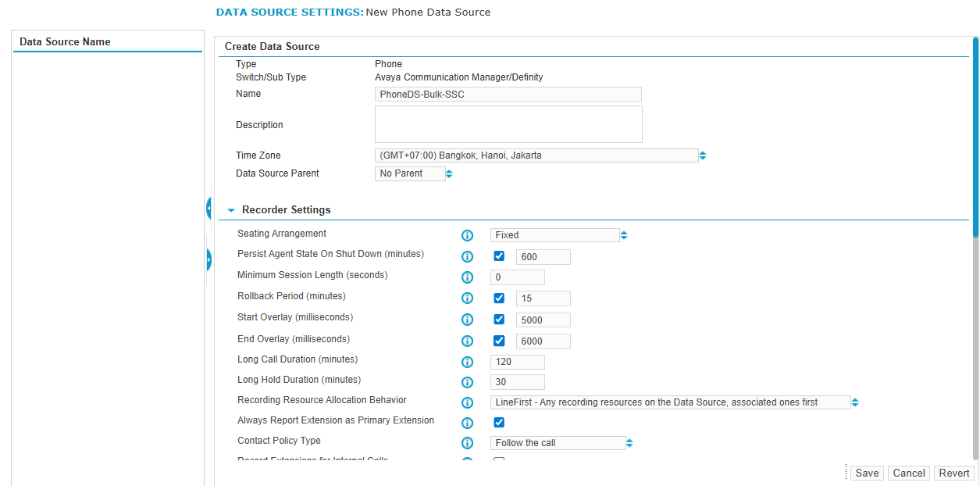Open the Data Source Parent dropdown
The width and height of the screenshot is (980, 486).
[x=413, y=173]
